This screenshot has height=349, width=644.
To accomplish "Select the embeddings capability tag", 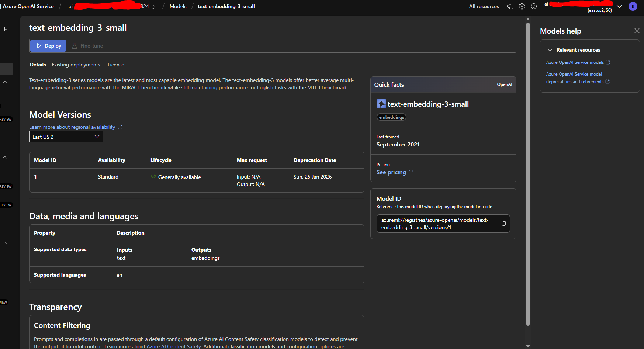I will 391,117.
